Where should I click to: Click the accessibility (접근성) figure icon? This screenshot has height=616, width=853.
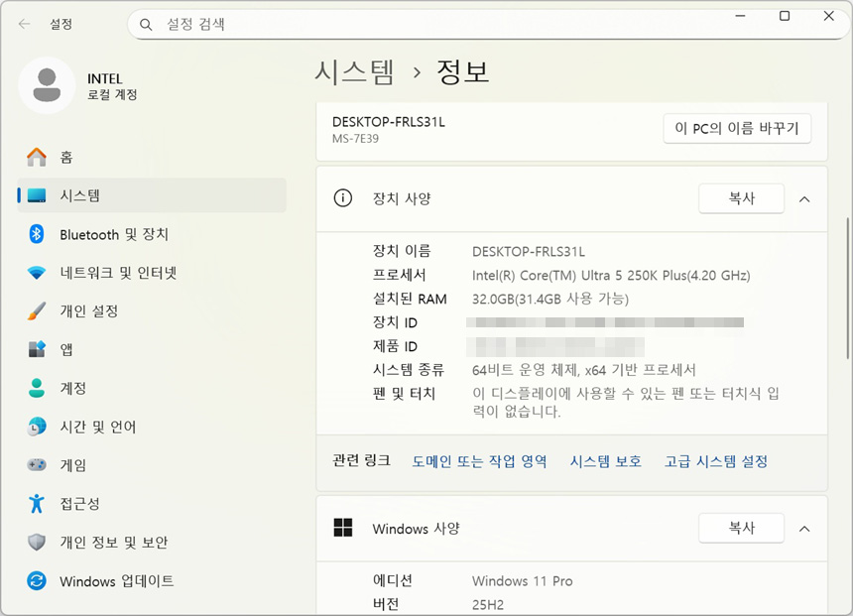(x=37, y=504)
